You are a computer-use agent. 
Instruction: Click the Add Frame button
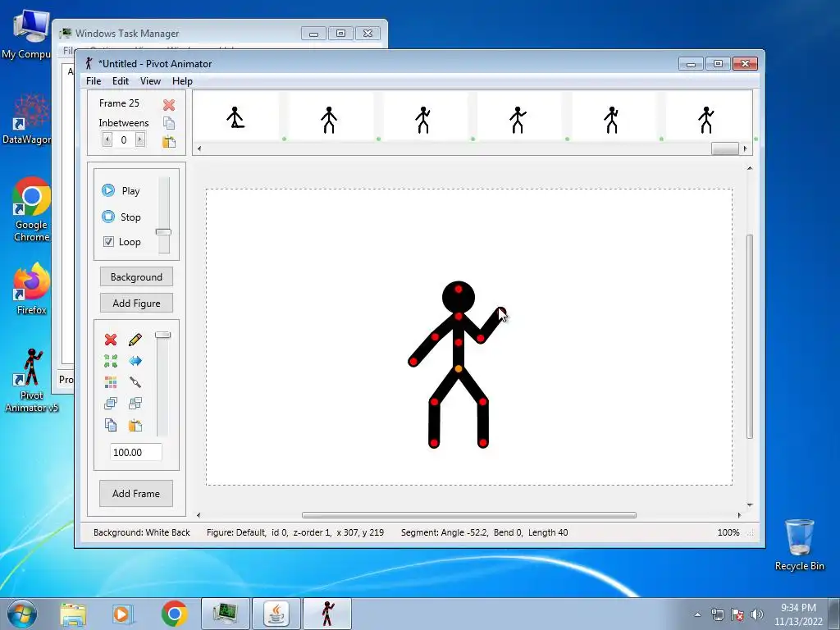click(x=136, y=493)
